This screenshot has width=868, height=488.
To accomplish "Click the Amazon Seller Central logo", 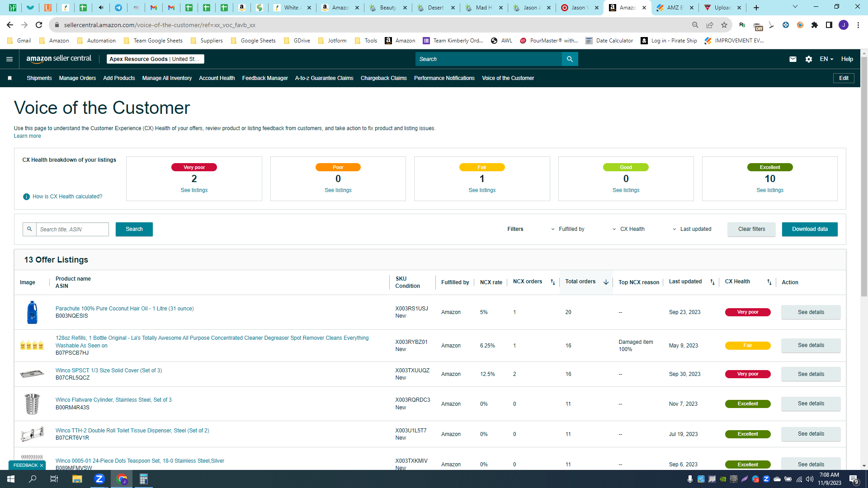I will tap(59, 59).
